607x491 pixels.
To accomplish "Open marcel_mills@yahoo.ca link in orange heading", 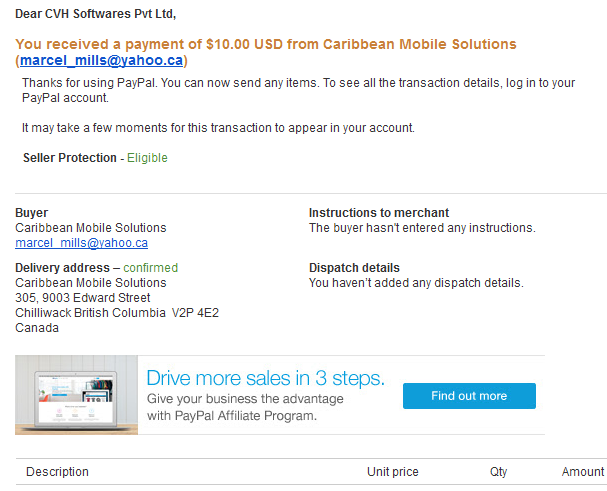I will pyautogui.click(x=101, y=60).
